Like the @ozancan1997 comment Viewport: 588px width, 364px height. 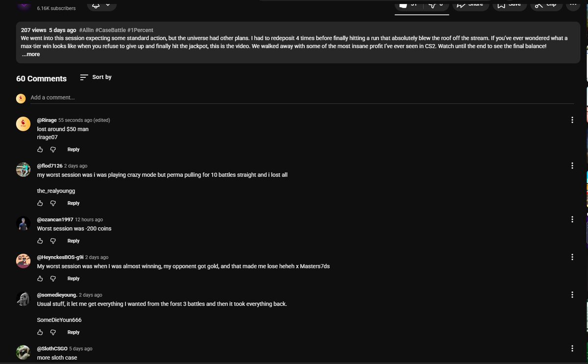pos(40,241)
